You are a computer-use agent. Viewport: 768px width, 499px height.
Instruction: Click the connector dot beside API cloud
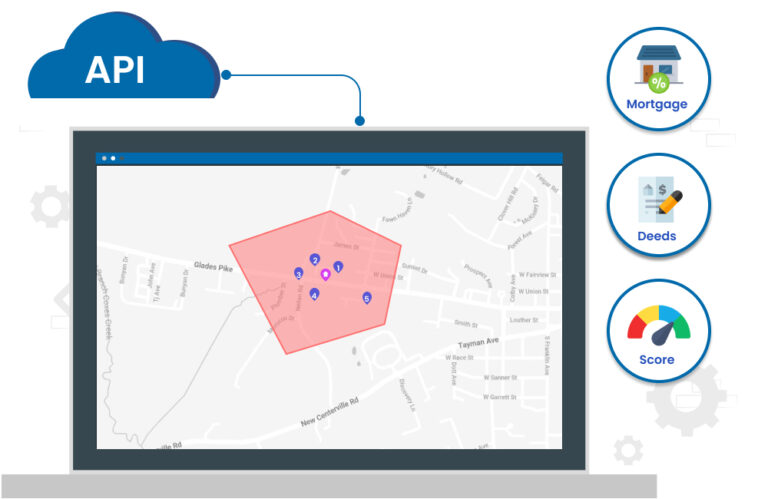tap(227, 74)
